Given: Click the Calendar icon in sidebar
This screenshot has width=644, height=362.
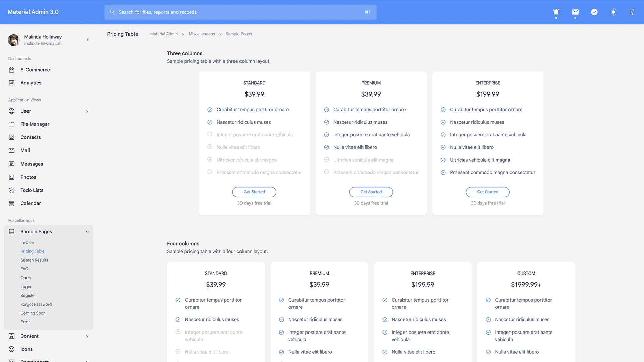Looking at the screenshot, I should point(12,203).
